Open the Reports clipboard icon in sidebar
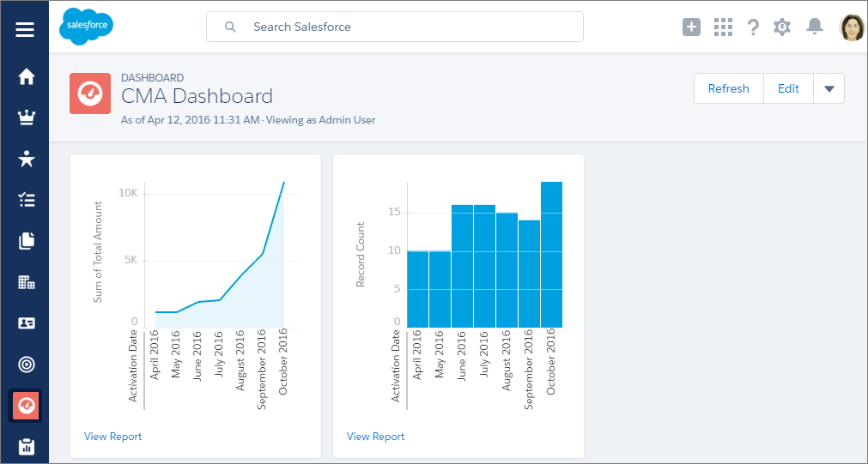This screenshot has width=868, height=464. (x=26, y=446)
